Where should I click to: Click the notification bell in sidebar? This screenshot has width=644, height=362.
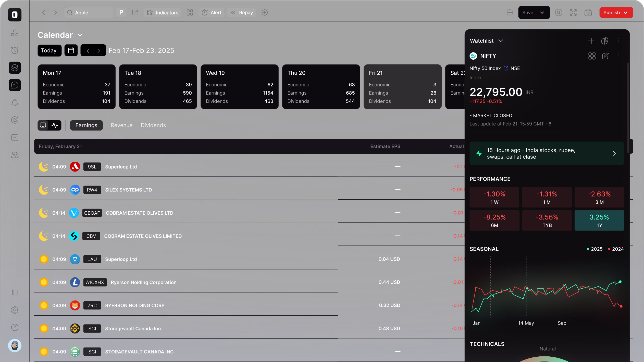(x=15, y=102)
